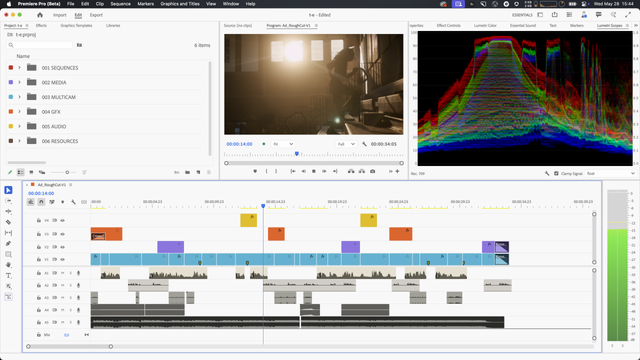Solo audio track A3
Viewport: 640px width, 360px height.
70,298
